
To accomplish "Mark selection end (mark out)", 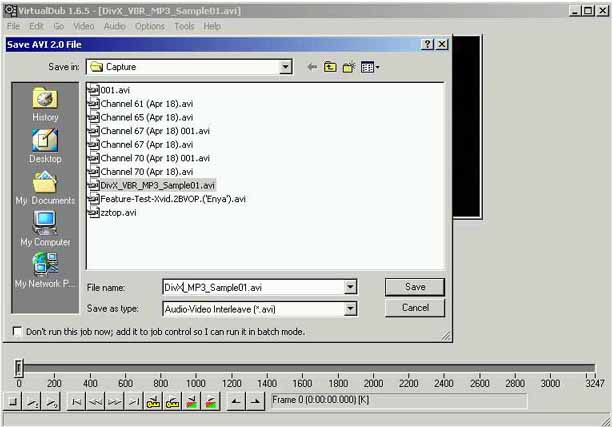I will coord(255,401).
